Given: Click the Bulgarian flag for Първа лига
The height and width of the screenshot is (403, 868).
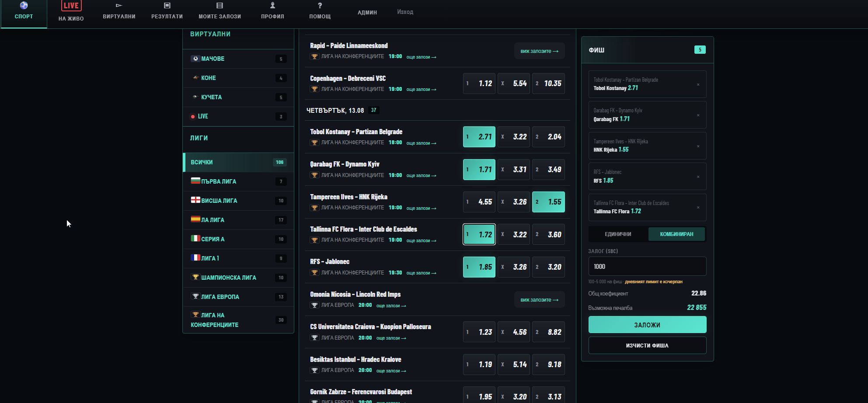Looking at the screenshot, I should click(x=195, y=181).
